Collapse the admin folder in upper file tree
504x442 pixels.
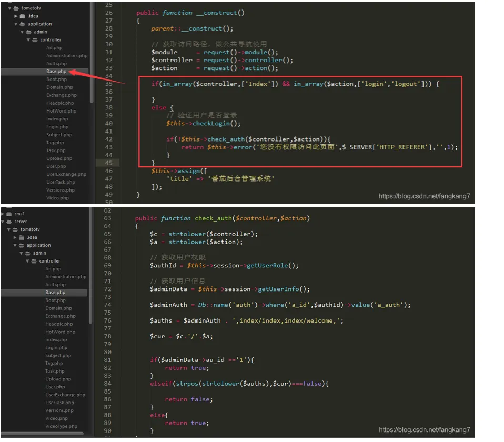(x=22, y=32)
